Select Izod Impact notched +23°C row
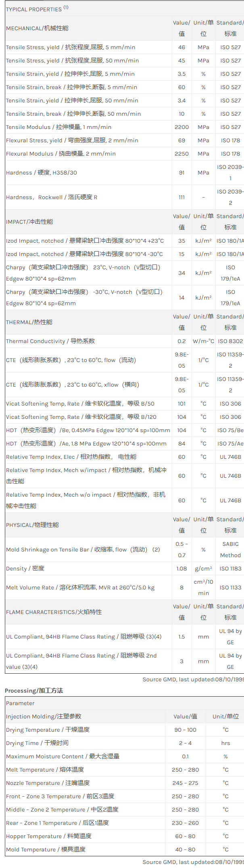This screenshot has width=244, height=868. click(85, 241)
